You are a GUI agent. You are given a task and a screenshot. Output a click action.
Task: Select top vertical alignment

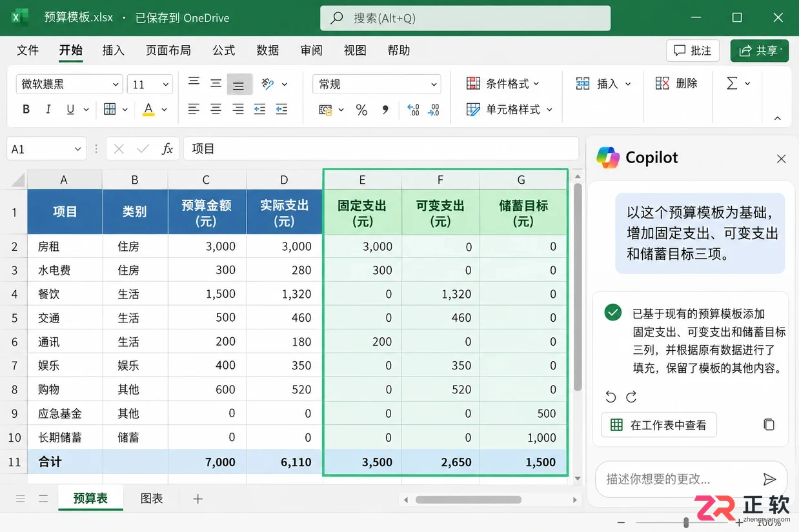click(x=194, y=82)
